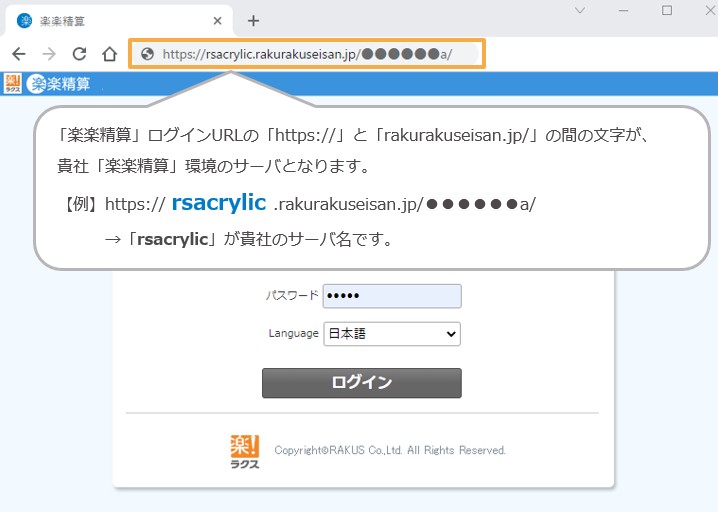Click the large blue rsacrylic example text
Image resolution: width=718 pixels, height=512 pixels.
point(218,203)
